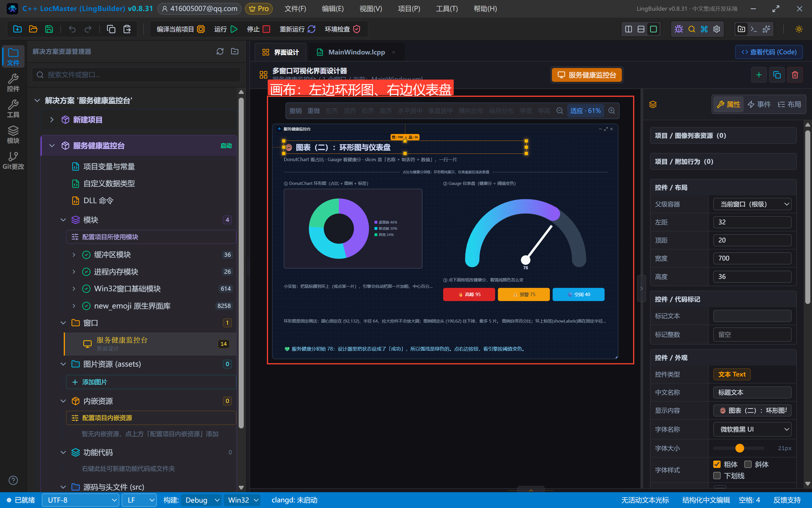Image resolution: width=812 pixels, height=508 pixels.
Task: Open the UTF-8 encoding dropdown
Action: (81, 500)
